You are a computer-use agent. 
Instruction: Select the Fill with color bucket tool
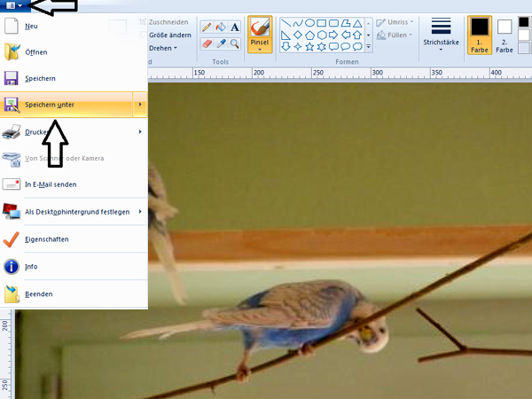click(x=221, y=27)
